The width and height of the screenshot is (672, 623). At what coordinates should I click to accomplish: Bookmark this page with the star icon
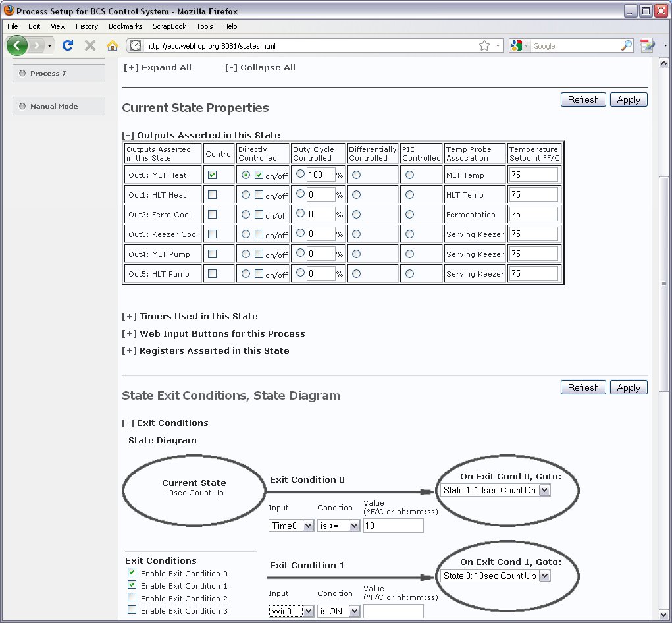point(484,45)
